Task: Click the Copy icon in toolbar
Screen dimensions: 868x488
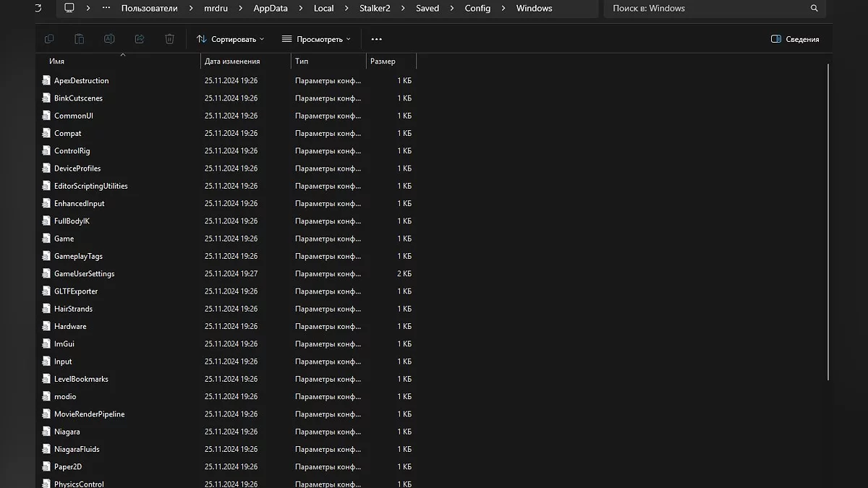Action: coord(49,39)
